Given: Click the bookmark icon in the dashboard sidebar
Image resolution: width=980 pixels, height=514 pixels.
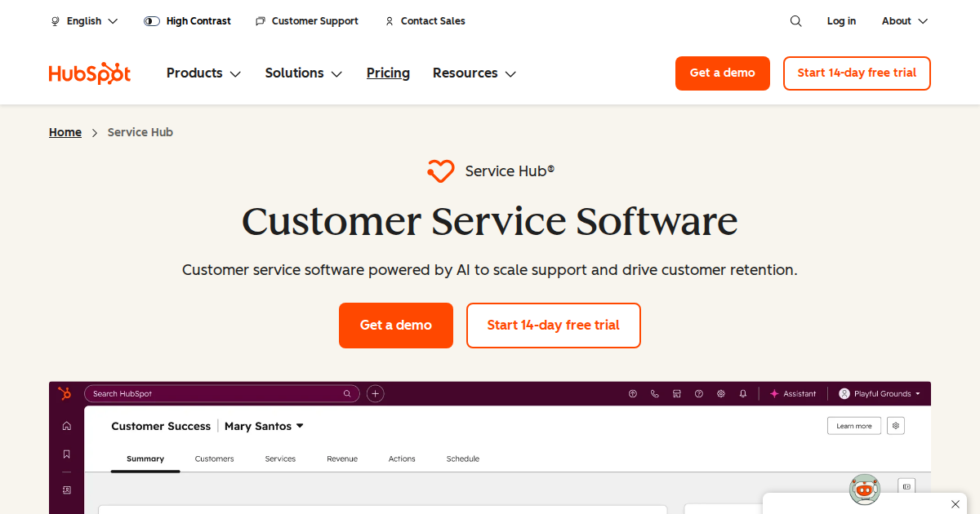Looking at the screenshot, I should click(67, 454).
